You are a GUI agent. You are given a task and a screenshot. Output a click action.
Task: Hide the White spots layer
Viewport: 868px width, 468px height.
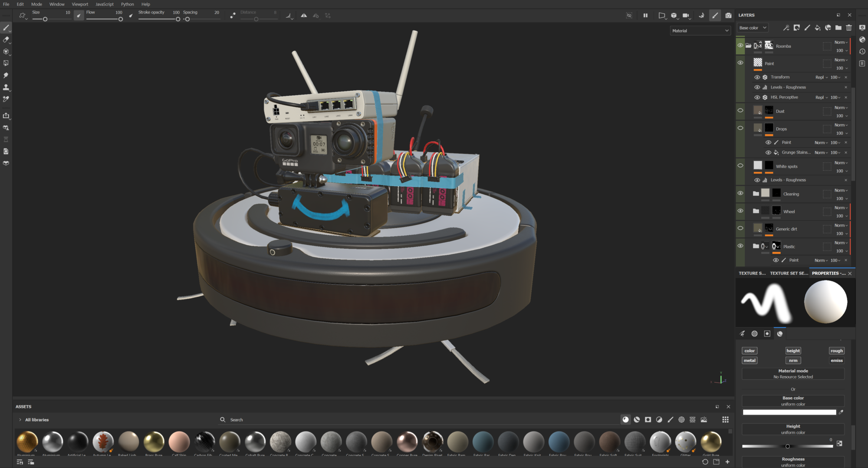coord(741,165)
